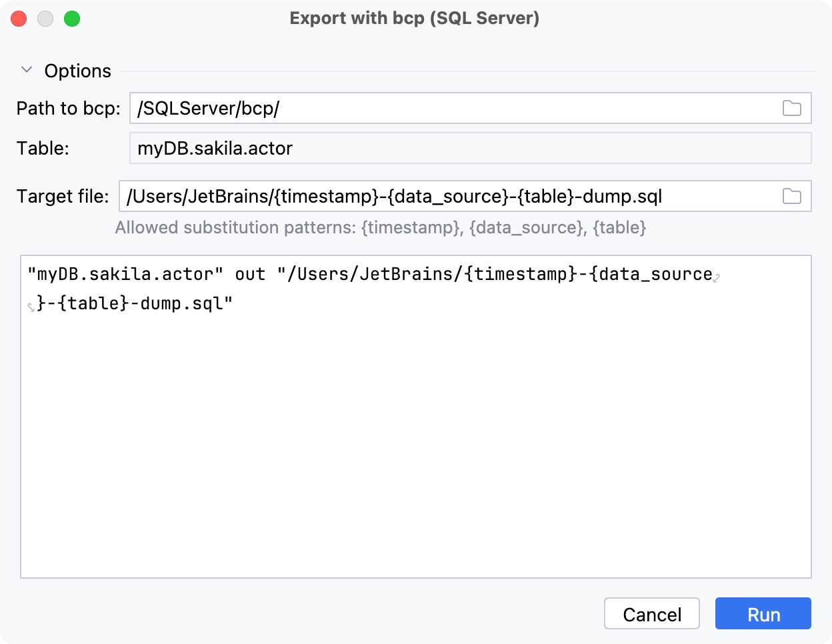Viewport: 832px width, 644px height.
Task: Close the Export with bcp dialog
Action: [x=19, y=19]
